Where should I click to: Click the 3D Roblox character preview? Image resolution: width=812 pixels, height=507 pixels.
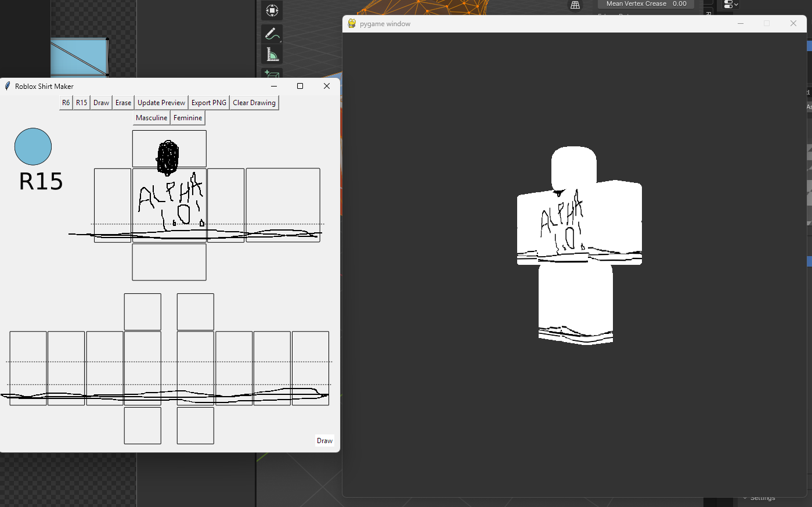579,245
